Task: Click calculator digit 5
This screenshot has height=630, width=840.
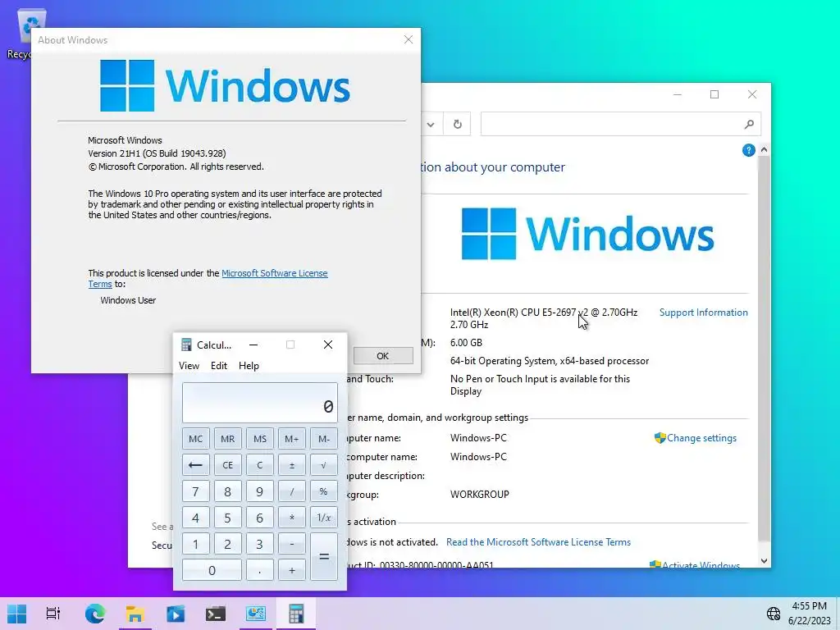Action: 228,518
